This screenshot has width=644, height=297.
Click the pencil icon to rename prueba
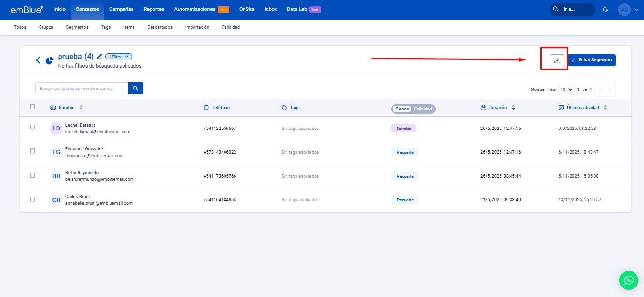click(100, 57)
